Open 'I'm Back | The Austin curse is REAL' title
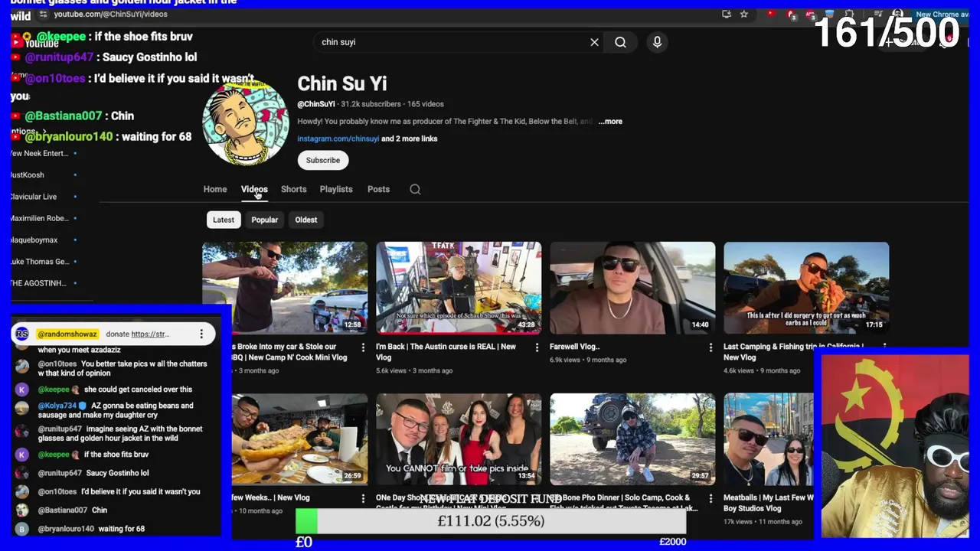Screen dimensions: 980x551 pyautogui.click(x=446, y=351)
